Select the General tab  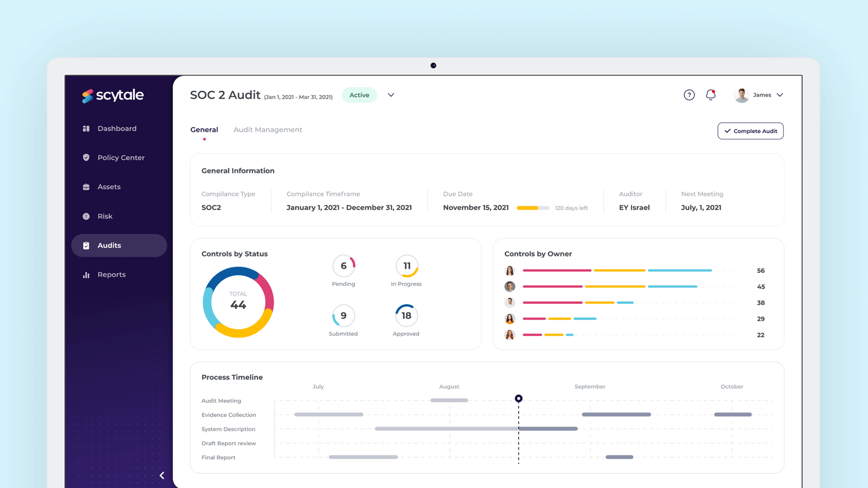(203, 129)
